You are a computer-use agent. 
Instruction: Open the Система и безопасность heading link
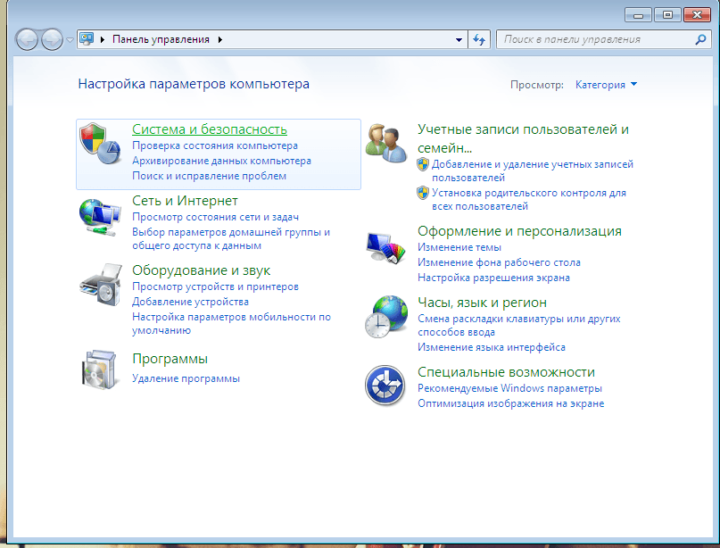209,129
